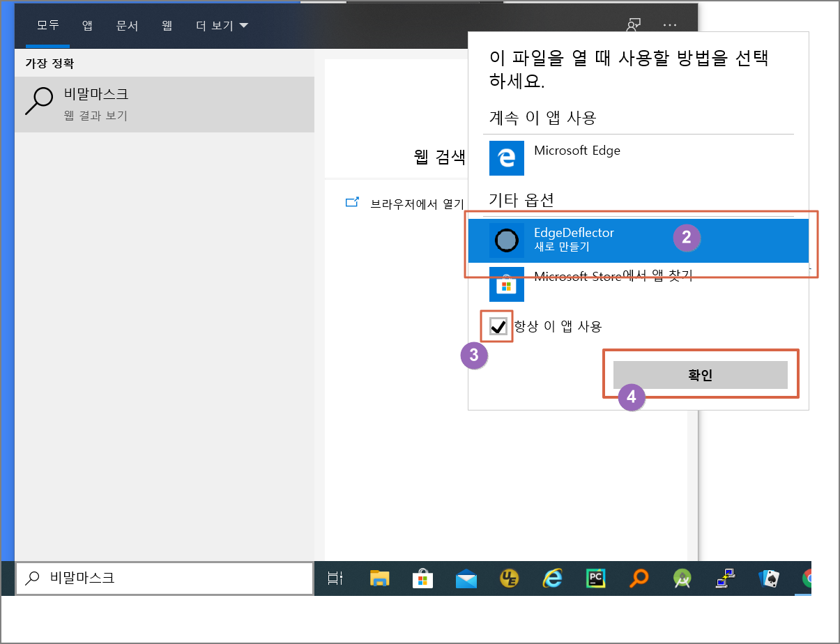Select Microsoft Store에서 앱 찾기 option

point(639,284)
